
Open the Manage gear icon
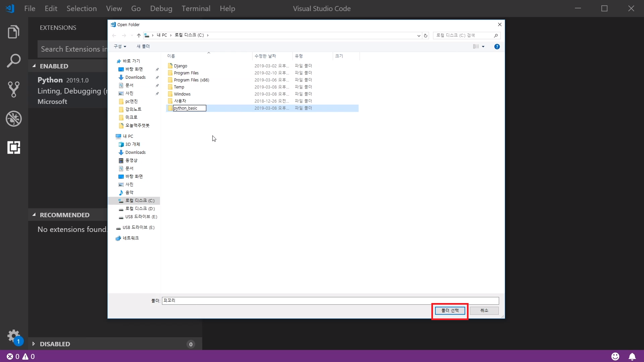click(14, 336)
